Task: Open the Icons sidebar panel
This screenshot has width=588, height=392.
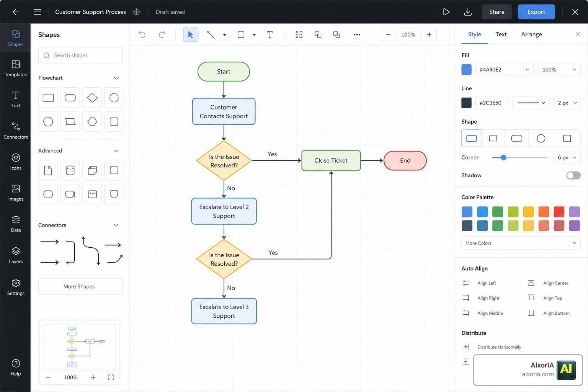Action: (15, 162)
